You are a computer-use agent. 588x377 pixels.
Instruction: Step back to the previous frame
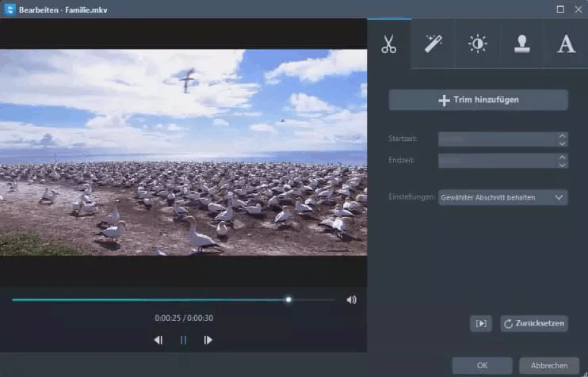(158, 340)
